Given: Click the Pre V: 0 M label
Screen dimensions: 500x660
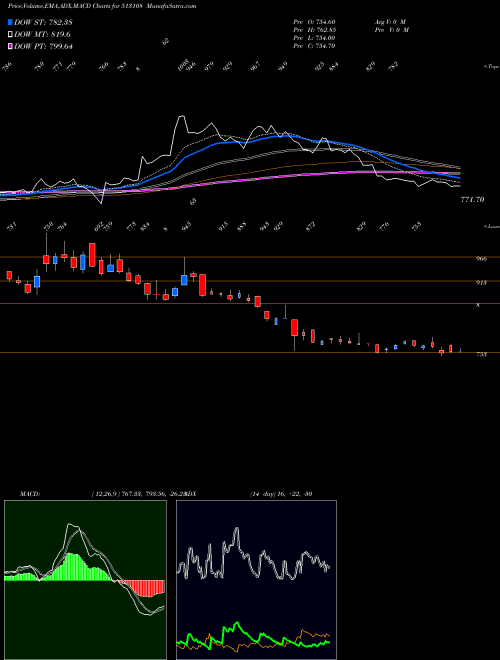Looking at the screenshot, I should click(x=391, y=30).
